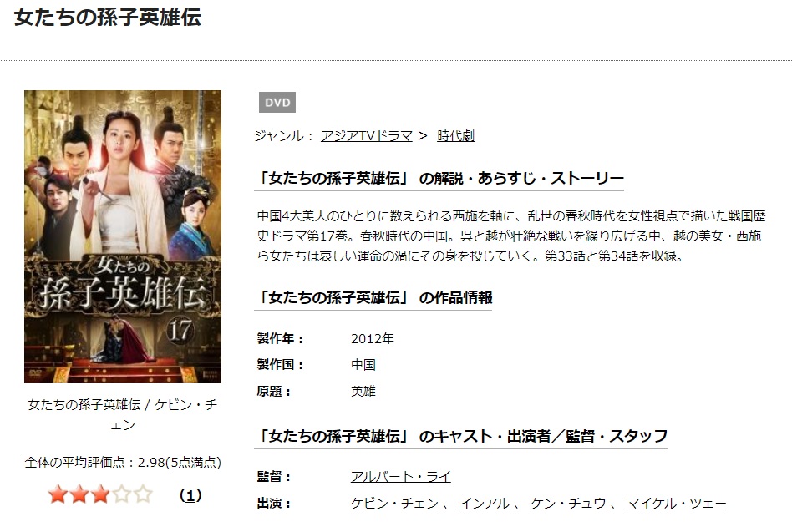Open cast member マイケル・ツェー link
Screen dimensions: 792x532
tap(677, 504)
